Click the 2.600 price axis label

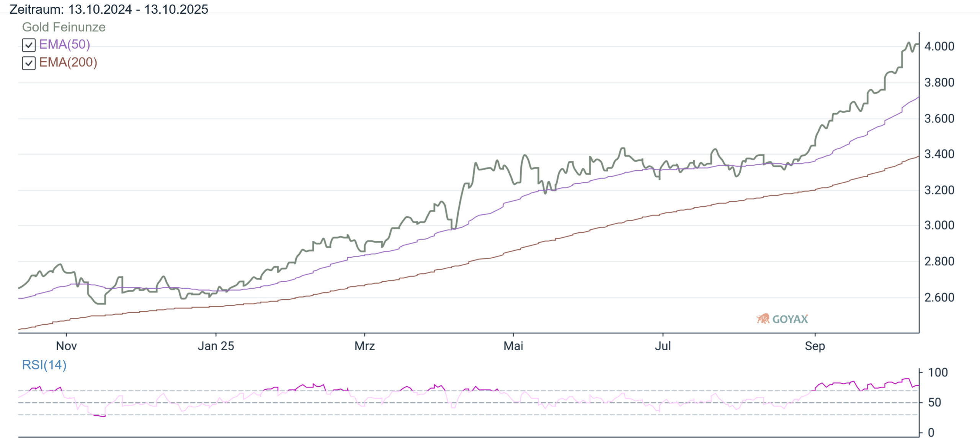point(939,297)
